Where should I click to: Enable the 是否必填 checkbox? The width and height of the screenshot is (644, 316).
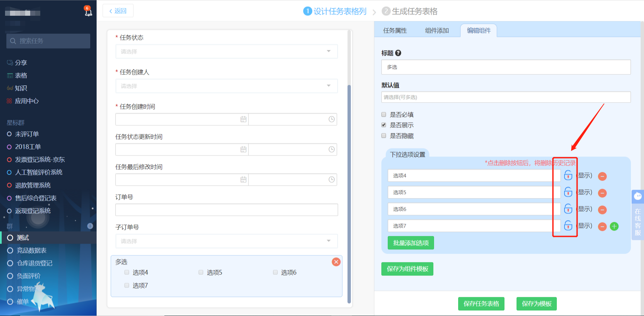(384, 115)
